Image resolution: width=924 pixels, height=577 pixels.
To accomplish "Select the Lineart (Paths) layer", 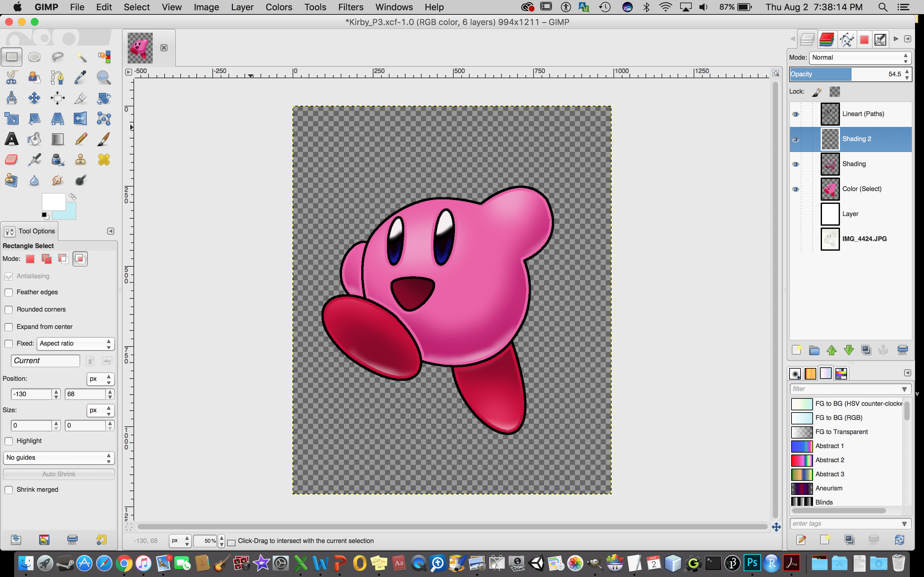I will pos(863,114).
